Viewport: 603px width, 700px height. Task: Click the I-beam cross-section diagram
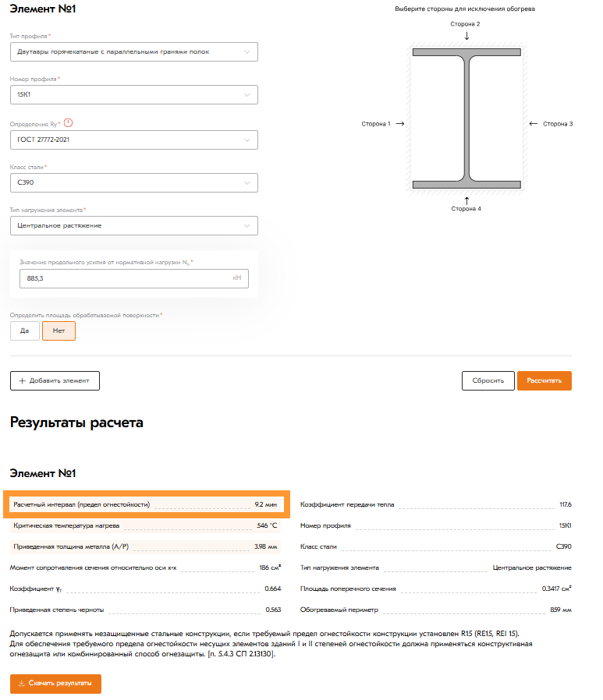[x=466, y=118]
